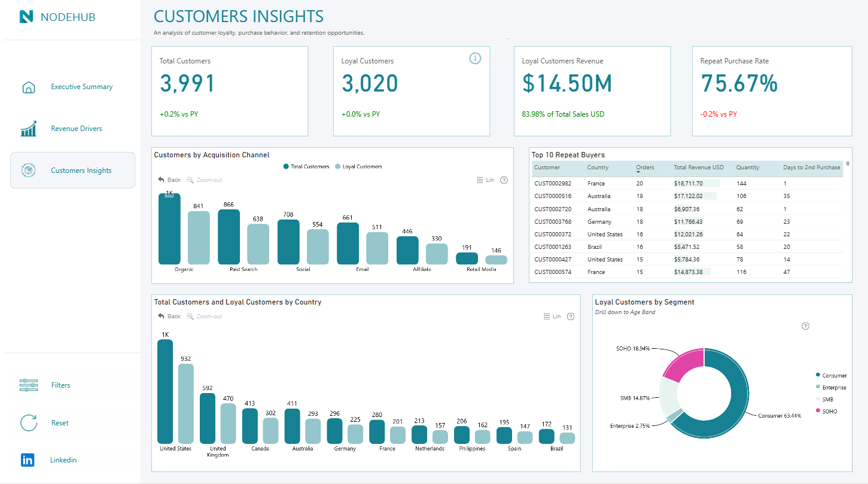Click the Loyal Customers Revenue $14.50M card
The height and width of the screenshot is (484, 868).
pyautogui.click(x=592, y=91)
